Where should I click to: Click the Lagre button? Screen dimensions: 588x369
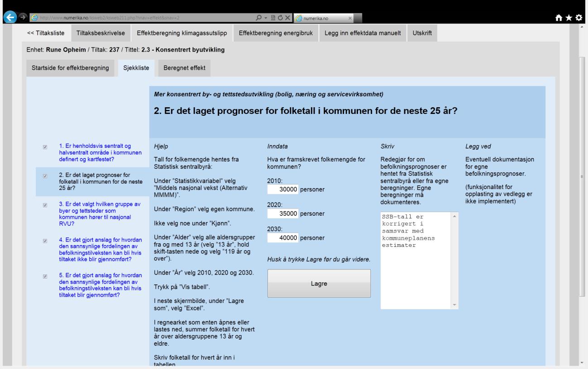(319, 284)
